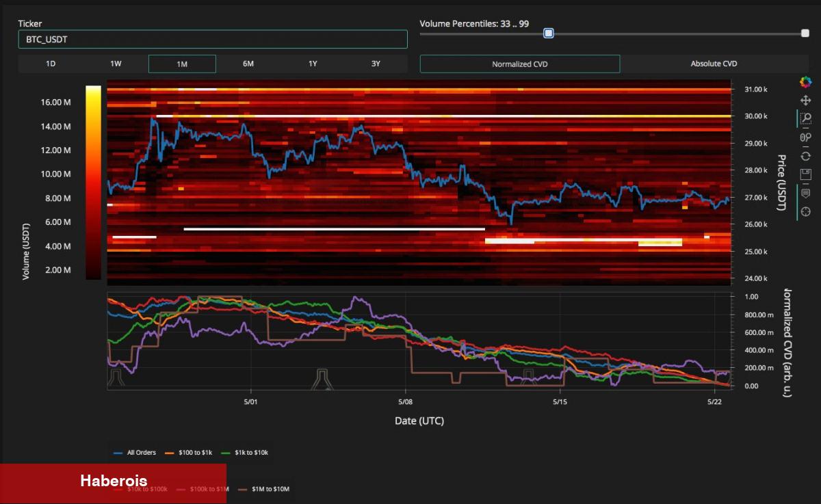
Task: Enable the Wheel Zoom tool
Action: tap(805, 137)
